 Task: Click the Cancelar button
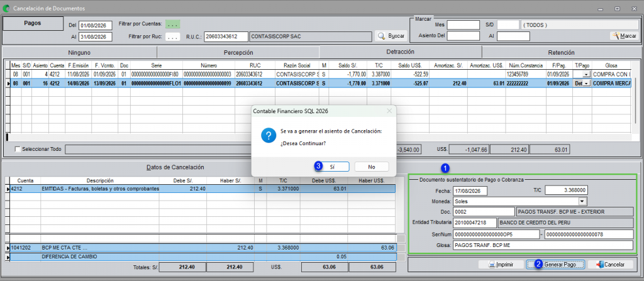point(610,265)
